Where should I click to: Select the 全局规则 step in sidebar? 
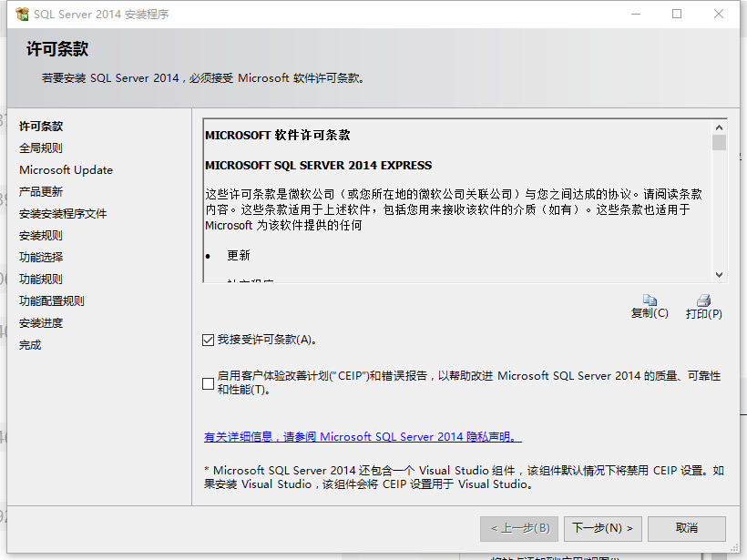coord(41,148)
